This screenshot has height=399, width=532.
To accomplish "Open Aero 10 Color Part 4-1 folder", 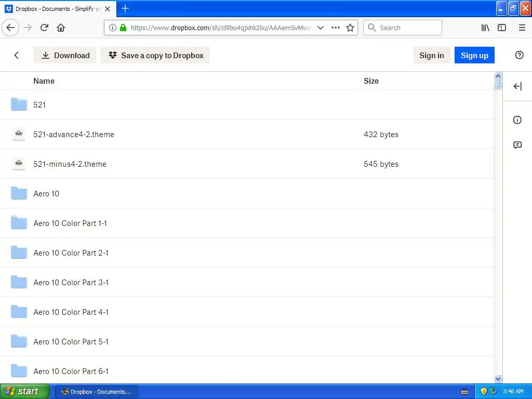I will [x=71, y=312].
